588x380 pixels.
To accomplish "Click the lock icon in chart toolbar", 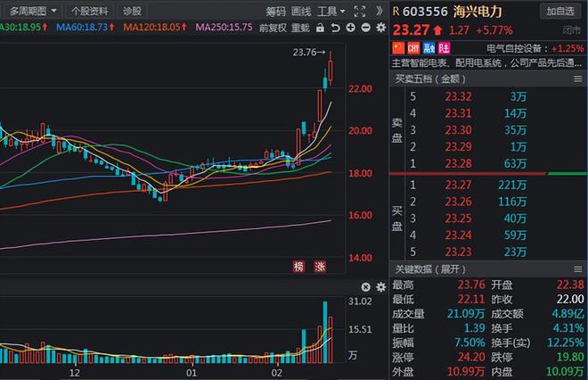I will coord(319,28).
